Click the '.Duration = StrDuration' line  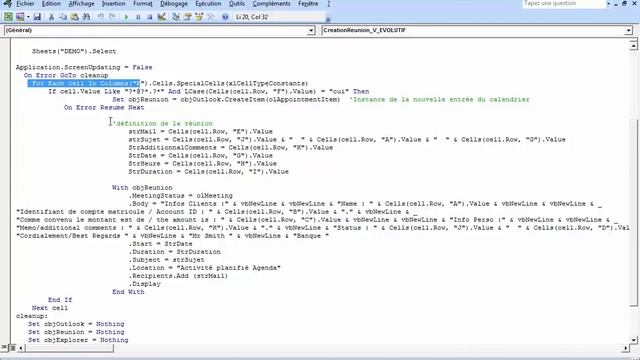[174, 252]
